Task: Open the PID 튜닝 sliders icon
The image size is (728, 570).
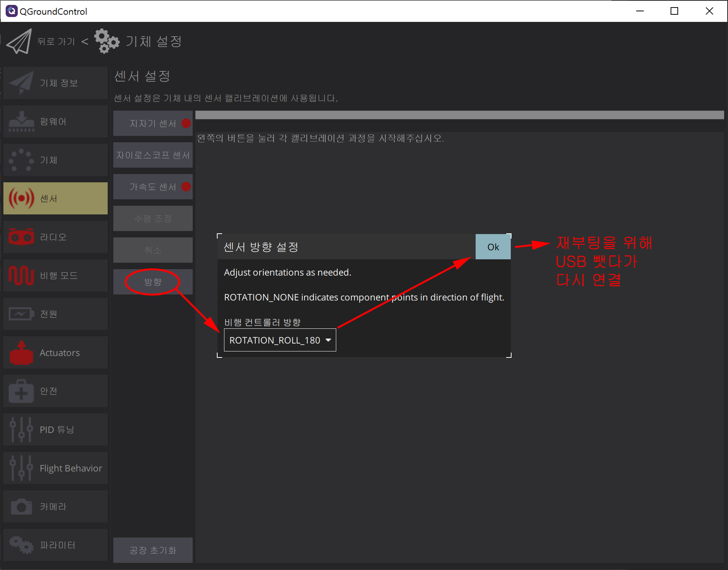Action: coord(21,430)
